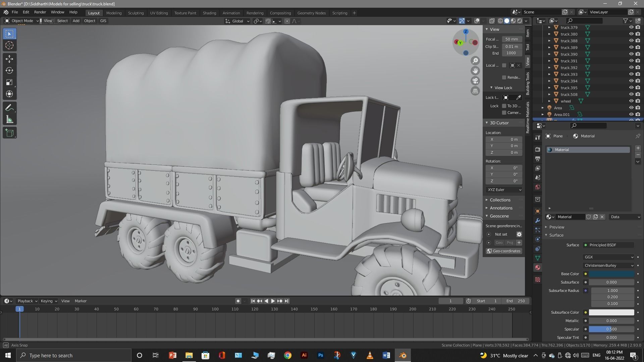644x362 pixels.
Task: Jump to the timeline end frame
Action: (x=286, y=301)
